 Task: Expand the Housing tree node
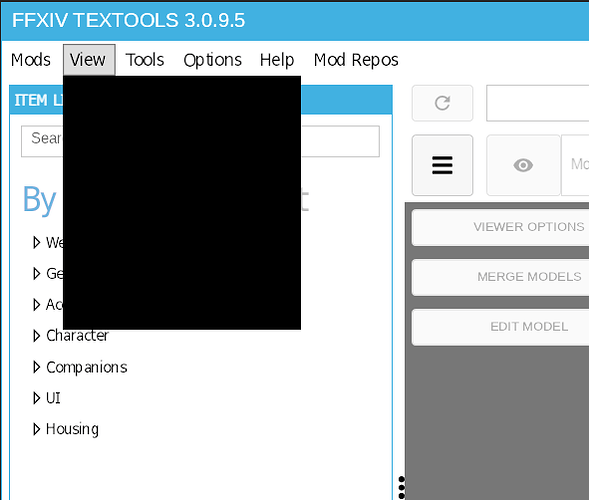36,429
